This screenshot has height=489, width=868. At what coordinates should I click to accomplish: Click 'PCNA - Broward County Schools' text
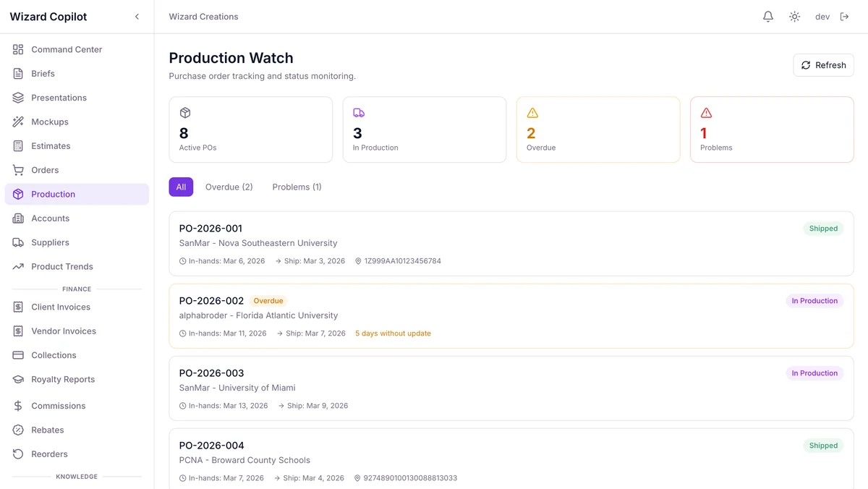coord(244,460)
